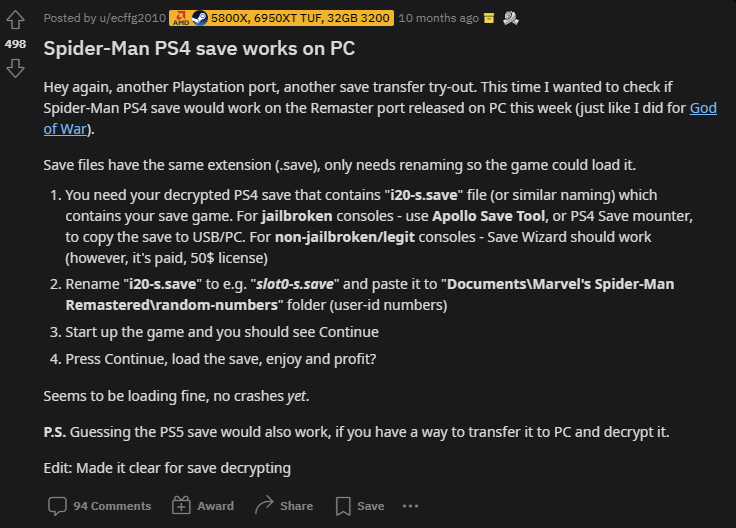Open the three-dot more options menu
The height and width of the screenshot is (528, 736).
(410, 506)
